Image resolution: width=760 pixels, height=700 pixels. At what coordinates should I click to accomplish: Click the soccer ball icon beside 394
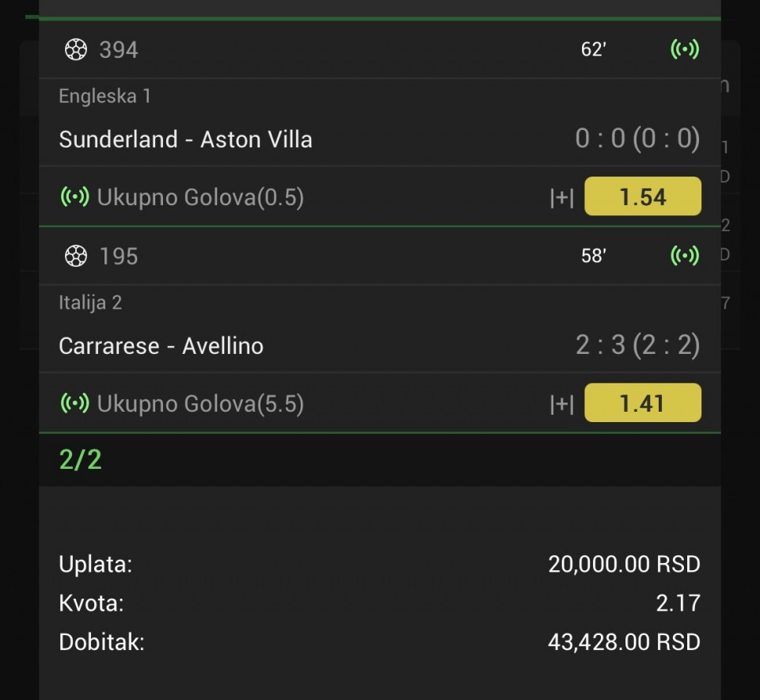click(75, 50)
